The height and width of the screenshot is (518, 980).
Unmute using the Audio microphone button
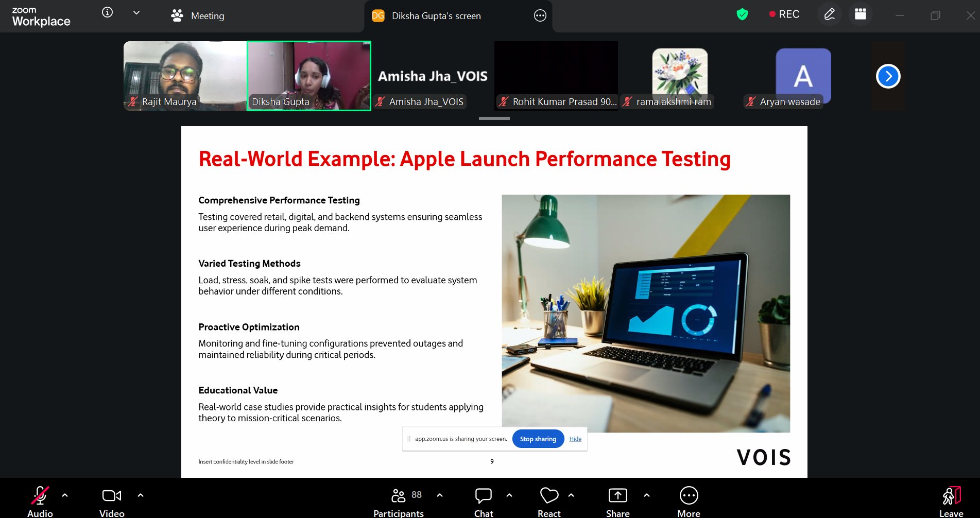tap(40, 500)
